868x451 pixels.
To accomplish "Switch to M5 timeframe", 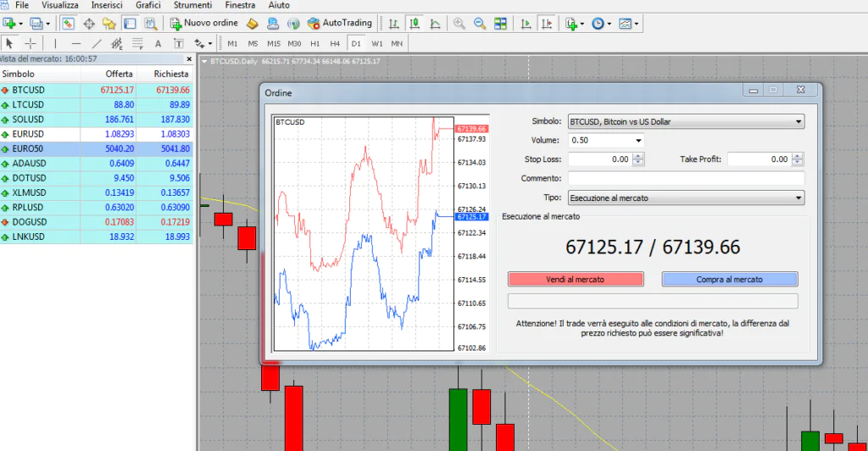I will [x=253, y=43].
